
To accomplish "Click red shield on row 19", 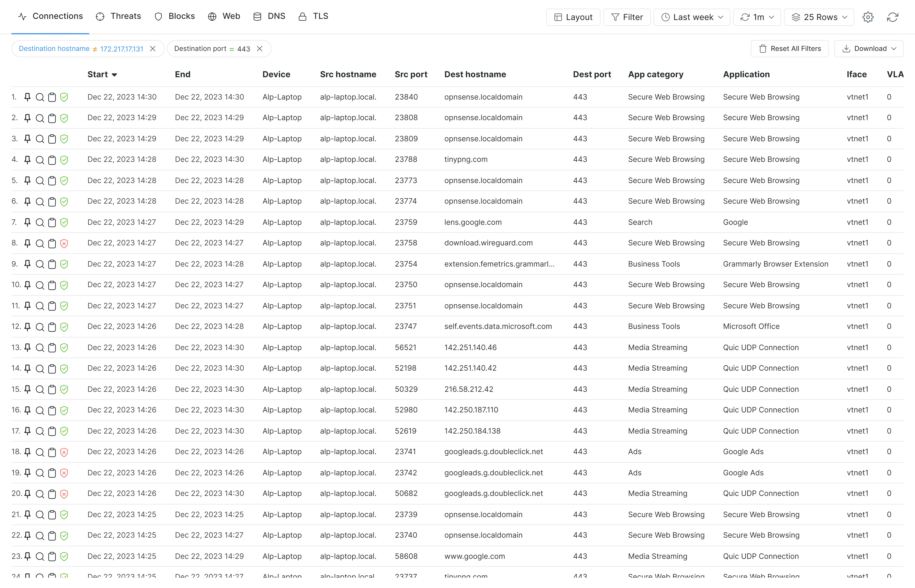I will (x=64, y=473).
